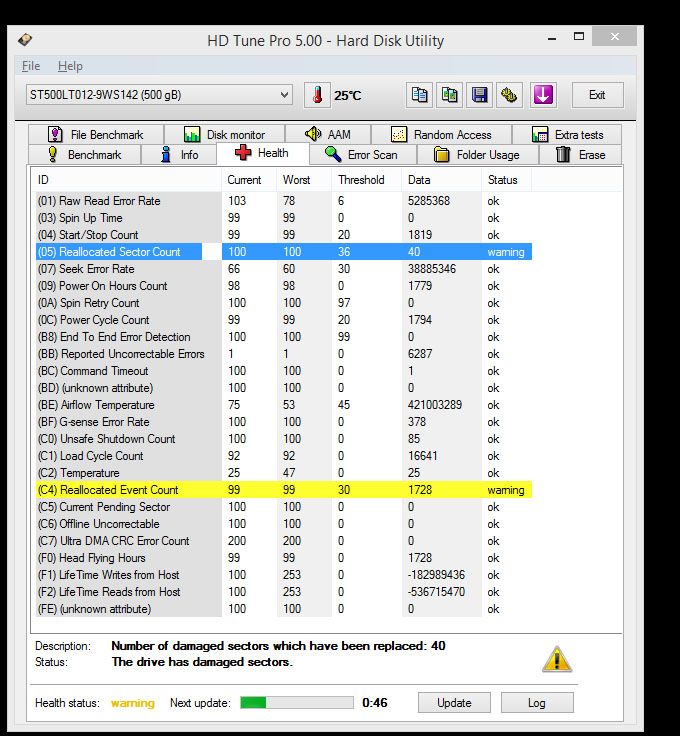Screen dimensions: 680x736
Task: Select the G-sense Error Rate row
Action: coord(283,422)
